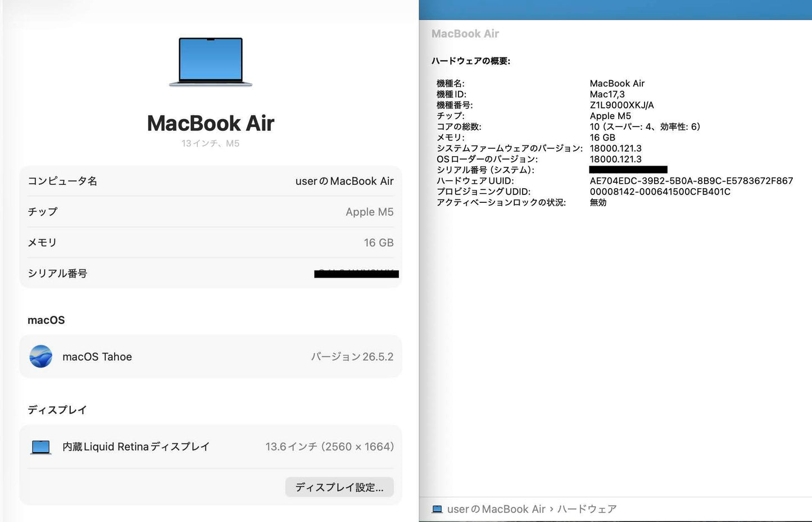Select the 10 (スーパー: 4、効率性: 6) value
Viewport: 812px width, 522px height.
pyautogui.click(x=645, y=126)
